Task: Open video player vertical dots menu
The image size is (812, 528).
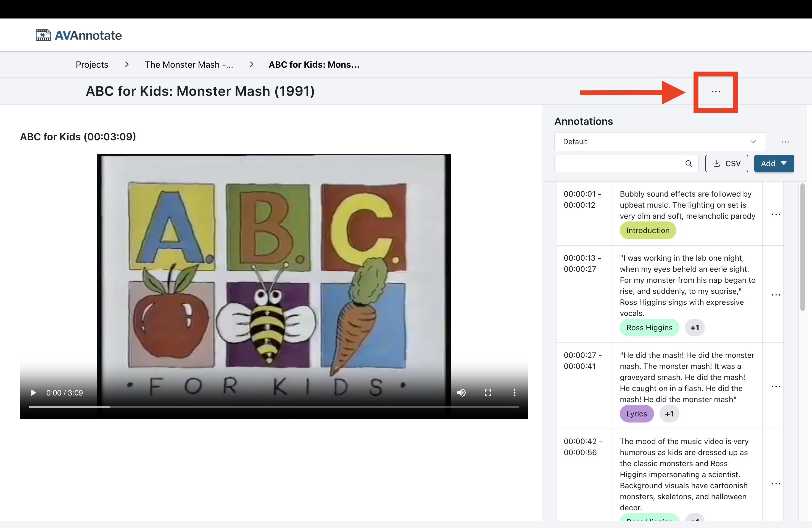Action: click(x=514, y=393)
